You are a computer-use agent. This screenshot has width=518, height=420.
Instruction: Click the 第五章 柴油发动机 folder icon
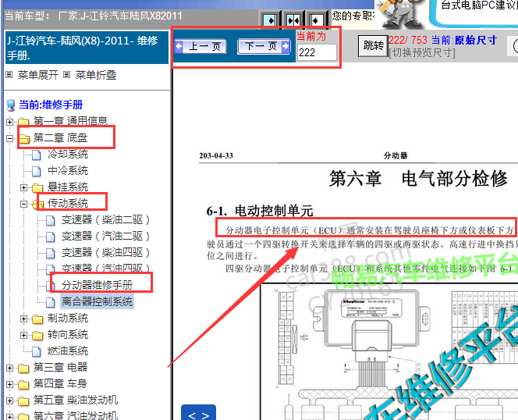click(23, 400)
